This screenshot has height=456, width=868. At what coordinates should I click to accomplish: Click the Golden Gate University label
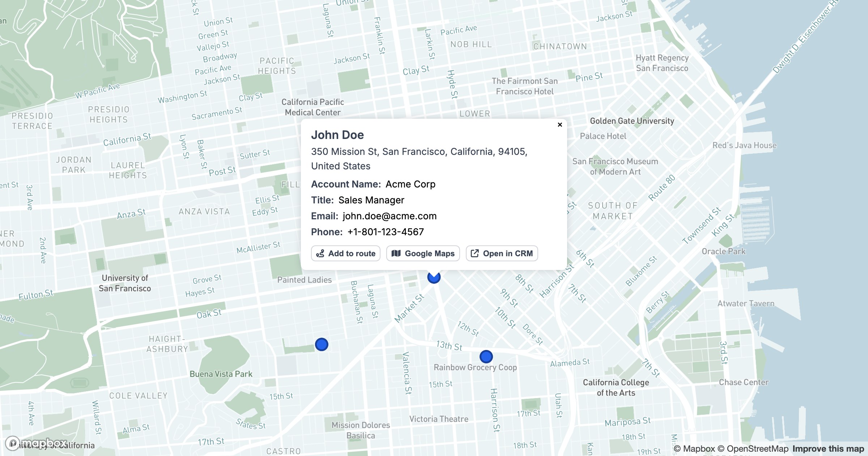pos(632,121)
